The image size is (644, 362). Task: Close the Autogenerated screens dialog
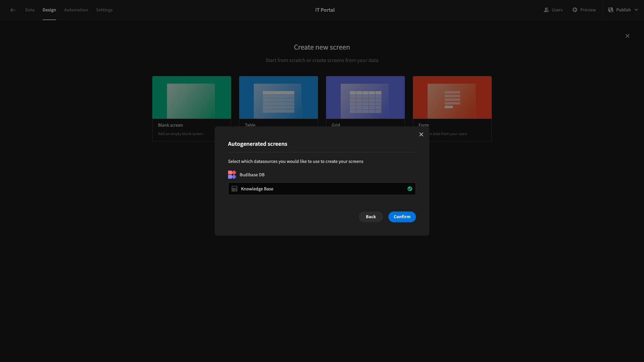pos(421,134)
